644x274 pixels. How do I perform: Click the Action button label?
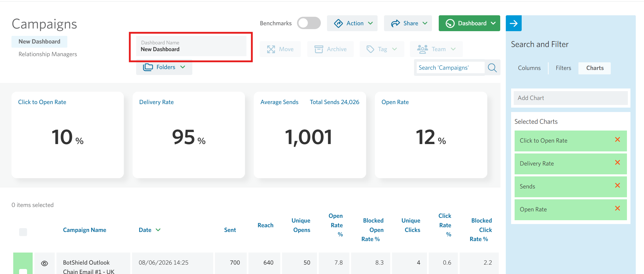click(355, 23)
